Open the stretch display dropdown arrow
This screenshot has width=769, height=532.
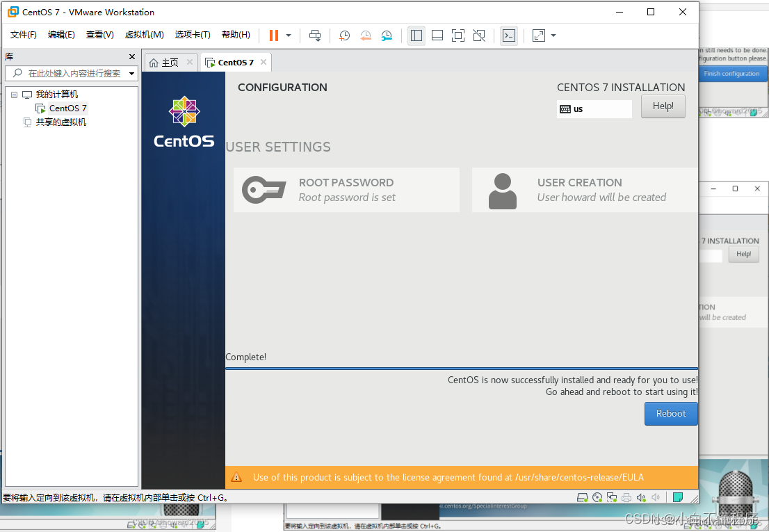[x=553, y=35]
